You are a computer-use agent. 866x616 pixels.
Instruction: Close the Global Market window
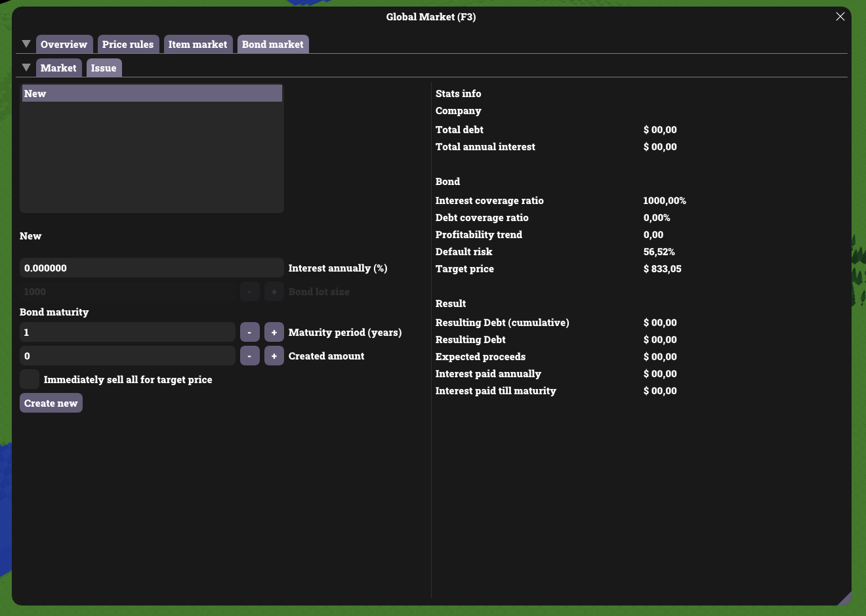(x=840, y=16)
